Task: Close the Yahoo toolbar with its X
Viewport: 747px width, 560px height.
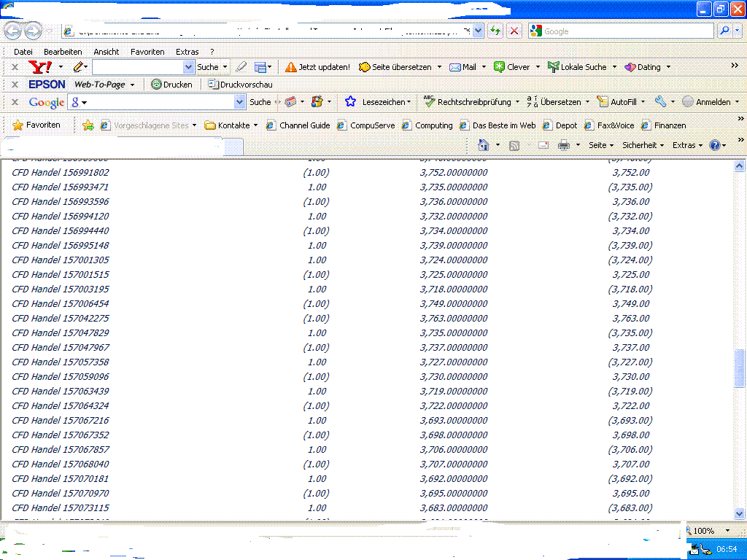Action: point(15,67)
